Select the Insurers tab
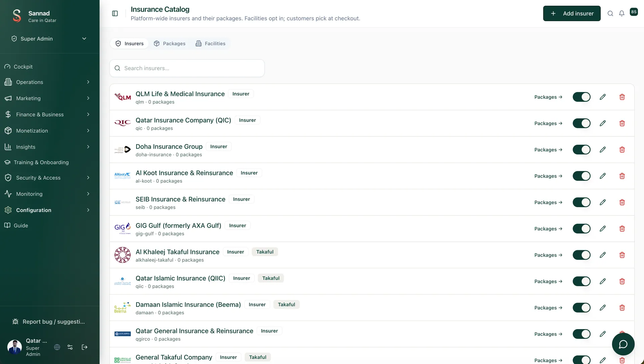This screenshot has height=364, width=644. click(129, 44)
